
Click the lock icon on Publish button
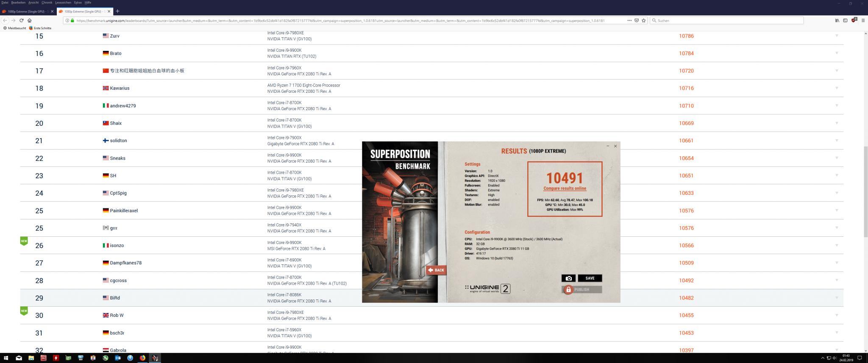click(x=568, y=289)
